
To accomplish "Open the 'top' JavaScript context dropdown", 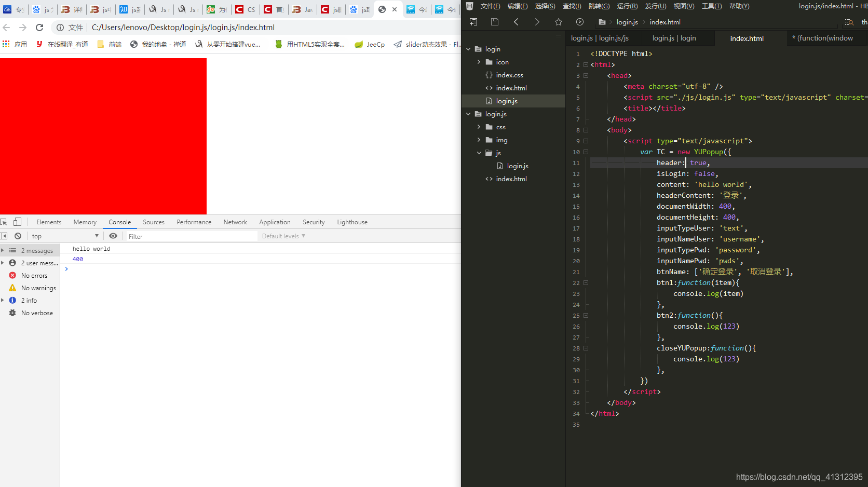I will [x=65, y=236].
